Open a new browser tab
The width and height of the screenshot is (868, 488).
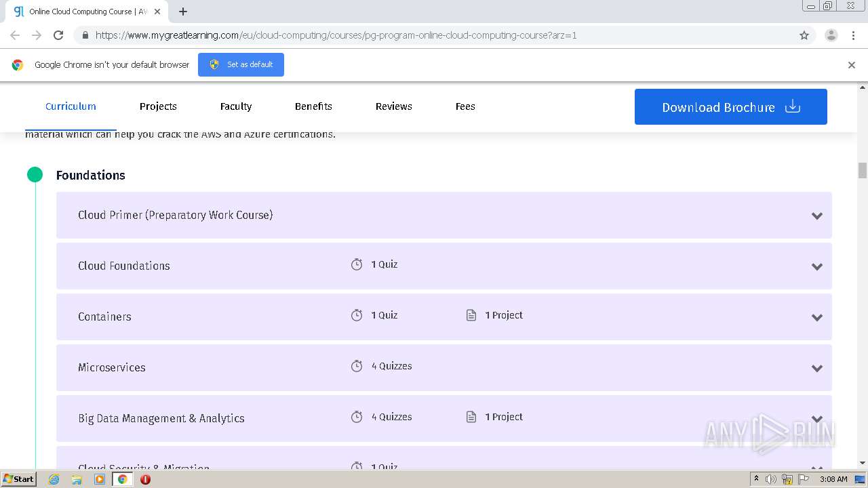[183, 12]
